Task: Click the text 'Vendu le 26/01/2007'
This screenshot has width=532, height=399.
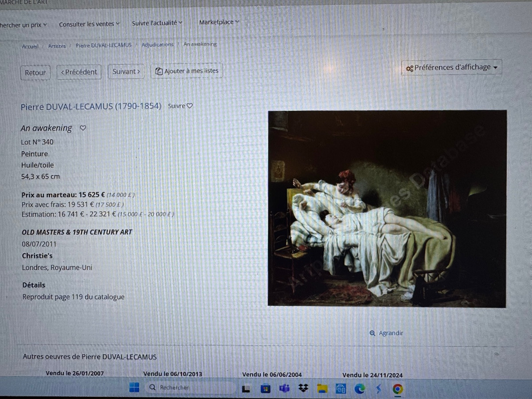Action: 74,373
